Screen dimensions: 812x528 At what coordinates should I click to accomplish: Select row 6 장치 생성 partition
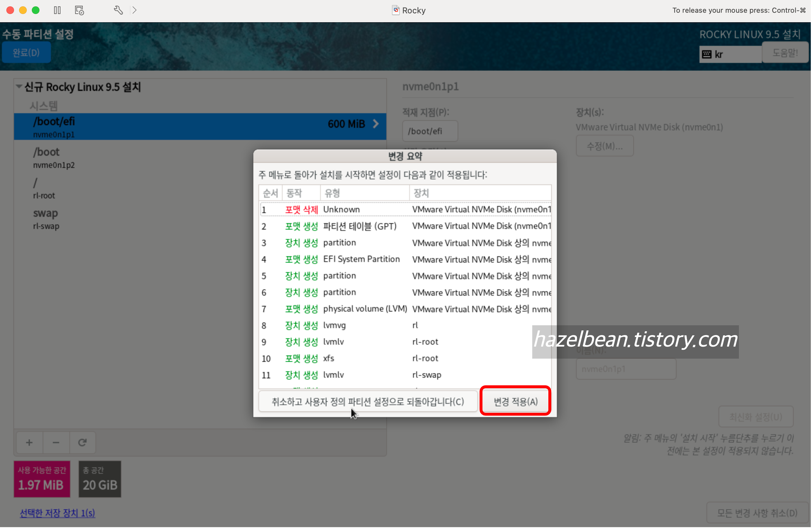tap(405, 293)
